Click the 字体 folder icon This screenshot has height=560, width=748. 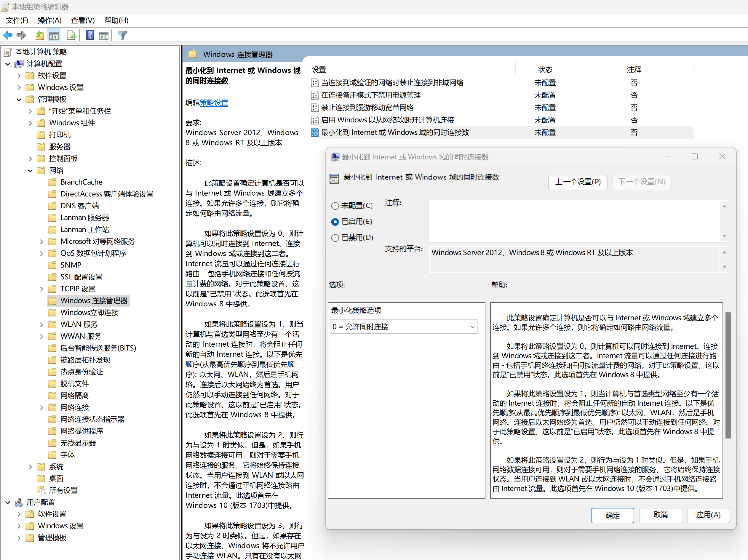click(52, 455)
